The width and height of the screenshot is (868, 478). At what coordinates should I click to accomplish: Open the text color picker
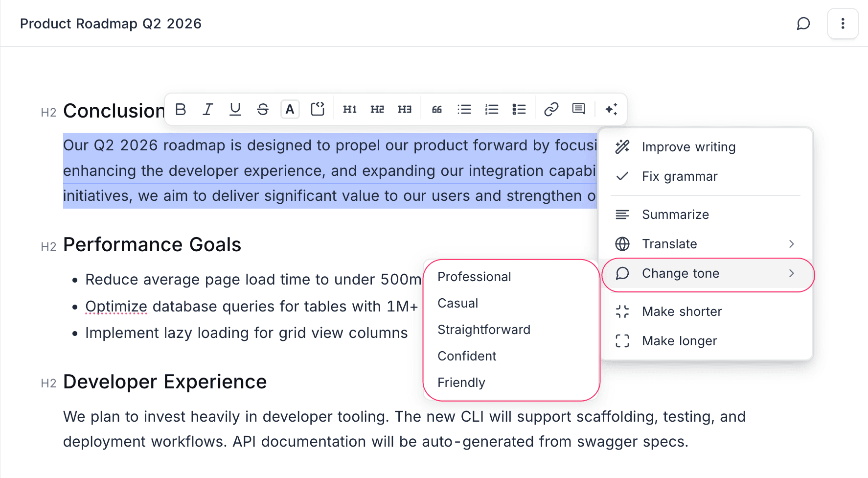(x=290, y=109)
